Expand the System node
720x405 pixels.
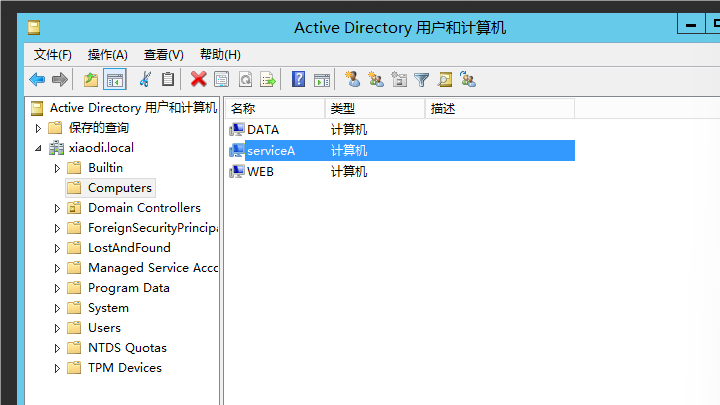[57, 308]
